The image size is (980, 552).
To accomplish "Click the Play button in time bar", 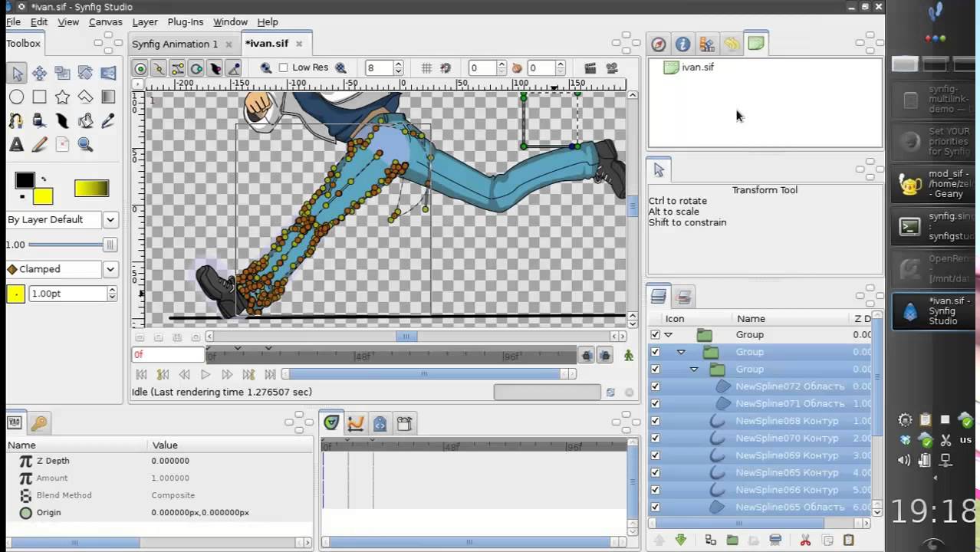I will pyautogui.click(x=206, y=374).
